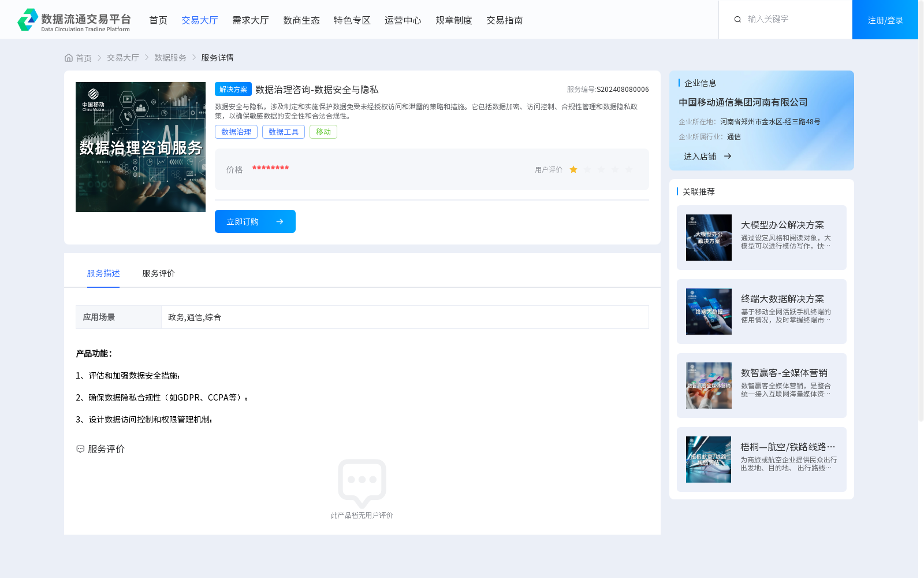924x578 pixels.
Task: Click the 数智赢客-全媒体营销 title
Action: 784,373
